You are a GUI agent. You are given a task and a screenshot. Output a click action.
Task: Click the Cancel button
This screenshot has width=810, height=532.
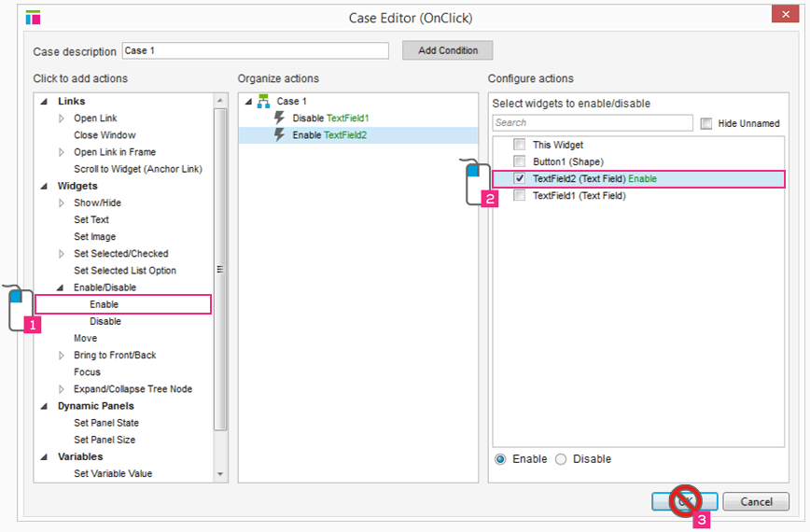point(755,501)
